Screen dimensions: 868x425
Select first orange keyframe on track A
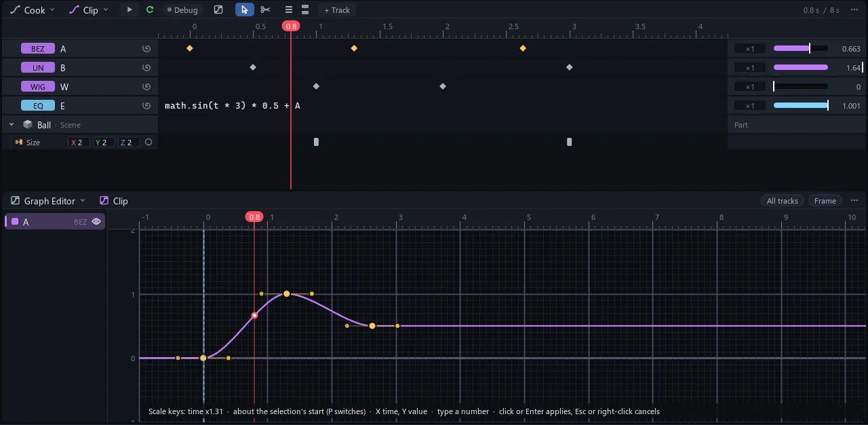point(190,48)
